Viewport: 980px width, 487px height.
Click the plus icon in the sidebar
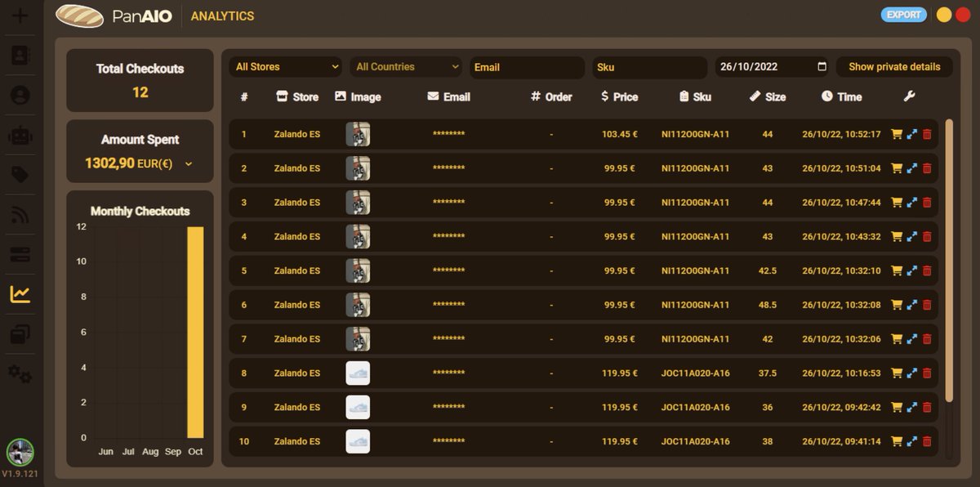tap(20, 16)
